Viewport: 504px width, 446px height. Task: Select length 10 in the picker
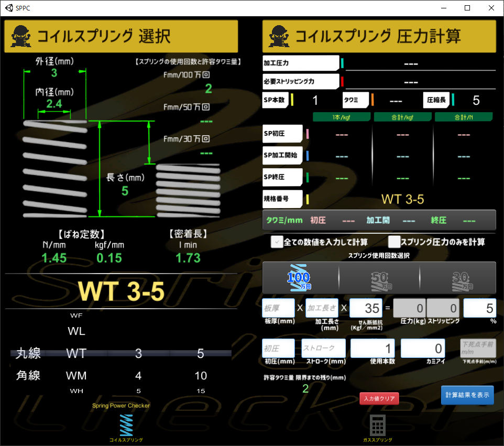pyautogui.click(x=201, y=376)
